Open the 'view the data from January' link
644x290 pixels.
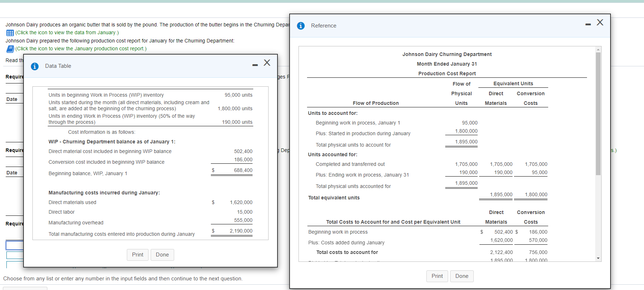tap(67, 32)
